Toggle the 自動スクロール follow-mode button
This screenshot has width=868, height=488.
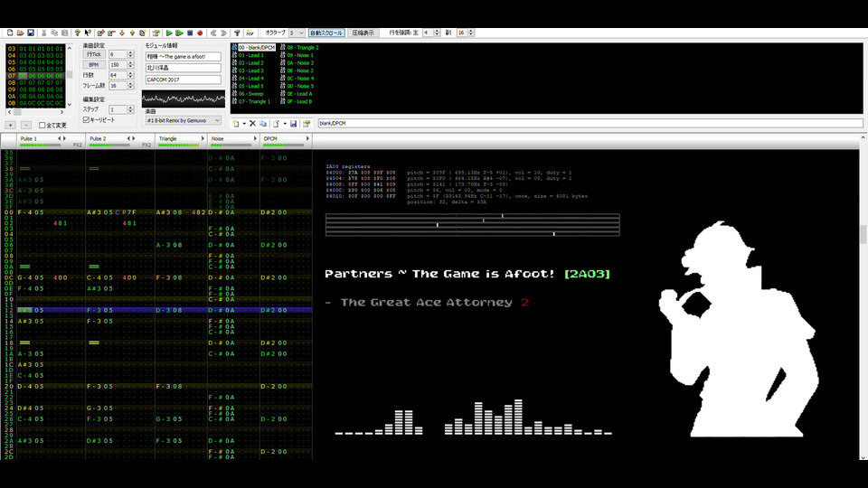[x=326, y=33]
